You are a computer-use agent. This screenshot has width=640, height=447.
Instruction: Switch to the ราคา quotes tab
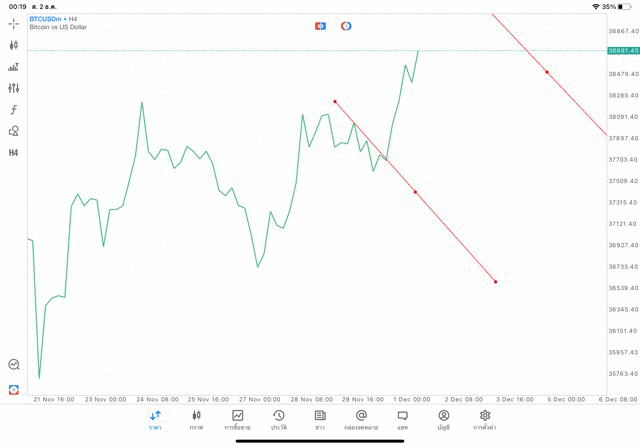155,419
